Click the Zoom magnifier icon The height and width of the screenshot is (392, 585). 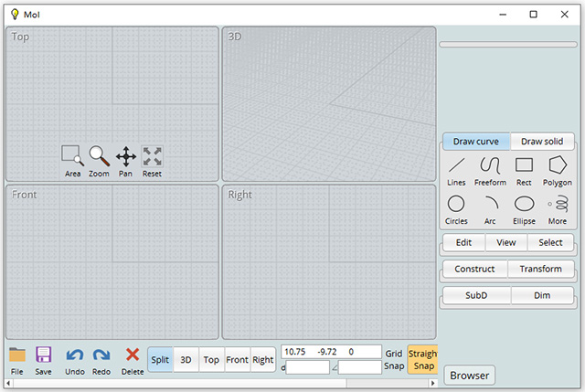point(99,159)
